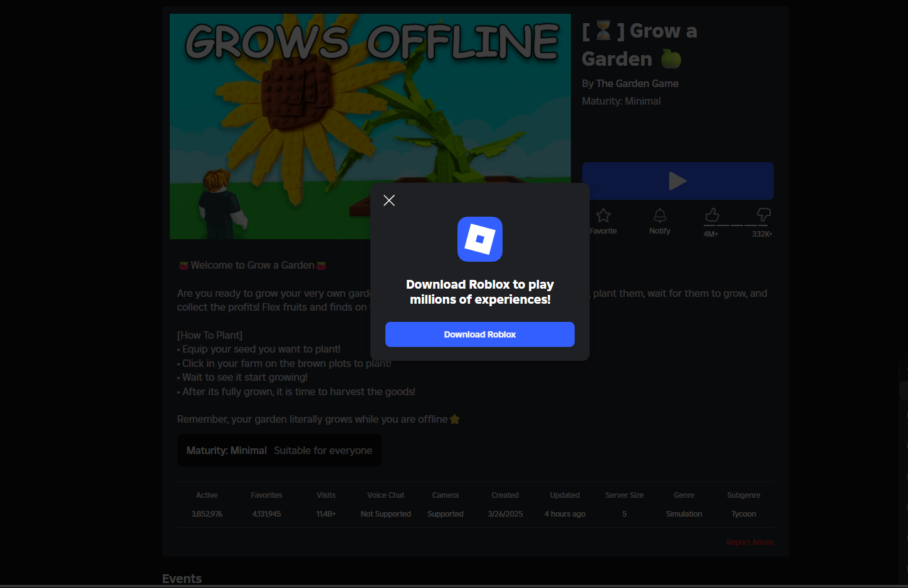The height and width of the screenshot is (588, 908).
Task: Click the Created date 3/26/2025
Action: [x=505, y=514]
